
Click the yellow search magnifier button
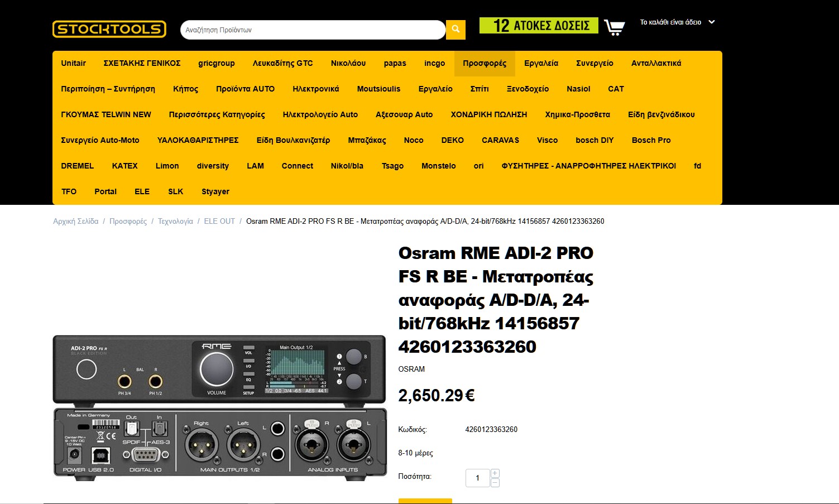456,30
